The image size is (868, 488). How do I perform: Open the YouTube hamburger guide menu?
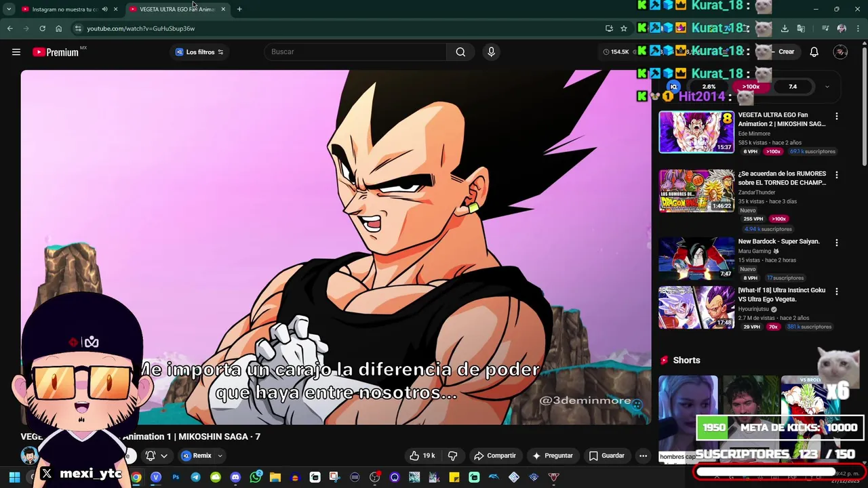click(x=16, y=52)
